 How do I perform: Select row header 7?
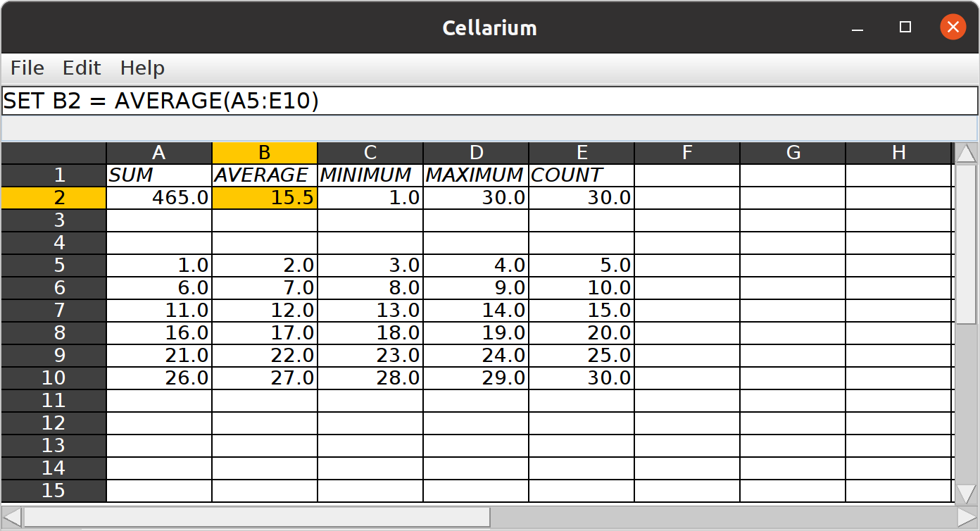54,311
